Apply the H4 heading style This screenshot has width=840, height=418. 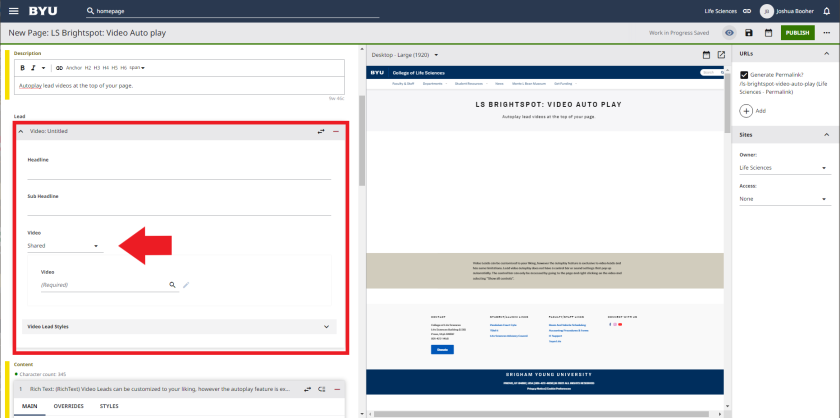coord(106,68)
